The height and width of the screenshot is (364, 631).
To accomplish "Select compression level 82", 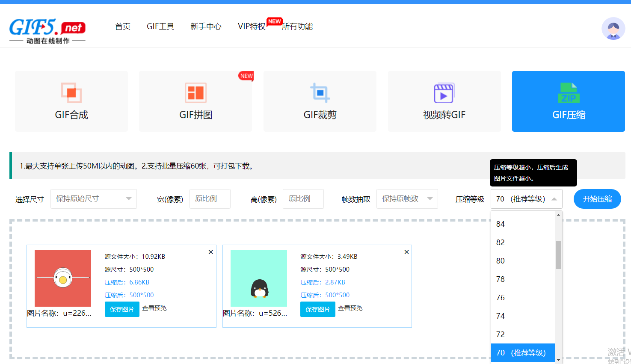I will 523,243.
